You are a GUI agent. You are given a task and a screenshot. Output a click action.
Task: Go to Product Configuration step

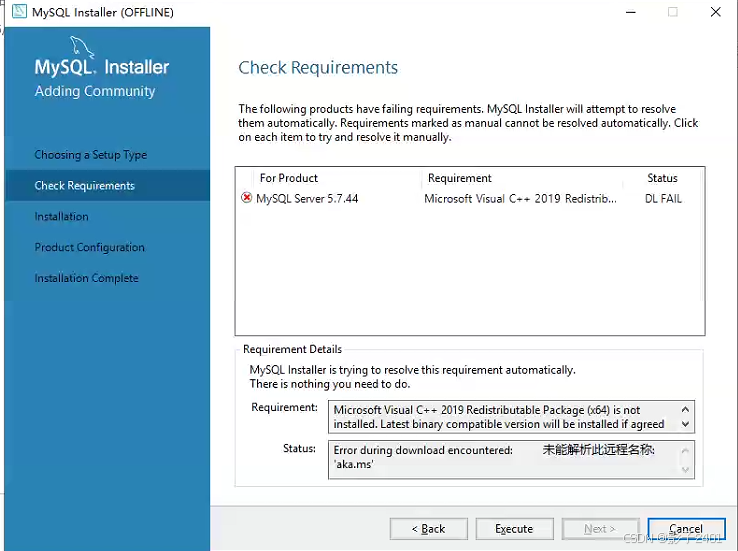pos(89,247)
